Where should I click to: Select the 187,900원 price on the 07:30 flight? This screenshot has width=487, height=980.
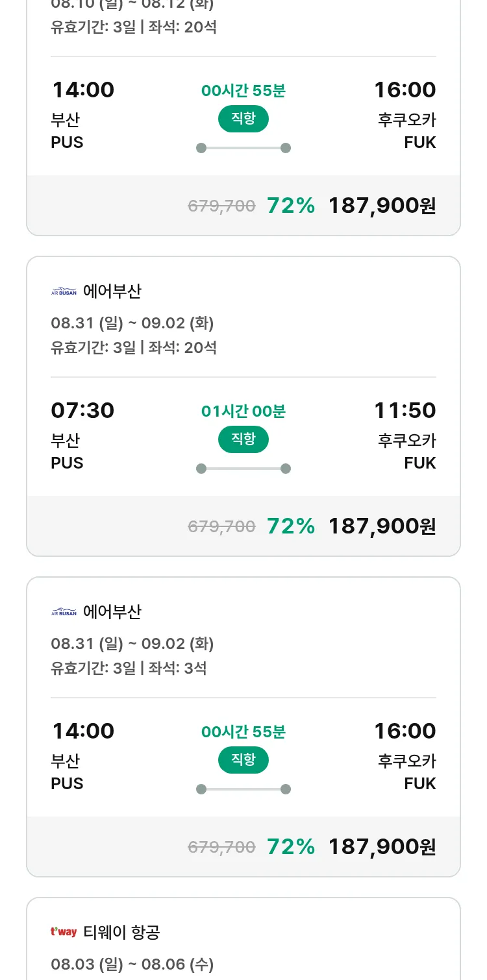pyautogui.click(x=382, y=526)
